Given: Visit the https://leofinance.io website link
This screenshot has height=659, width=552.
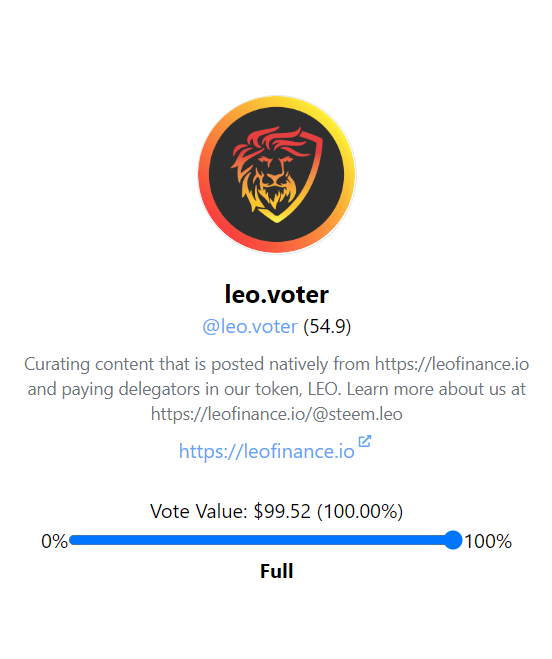Looking at the screenshot, I should pyautogui.click(x=267, y=451).
